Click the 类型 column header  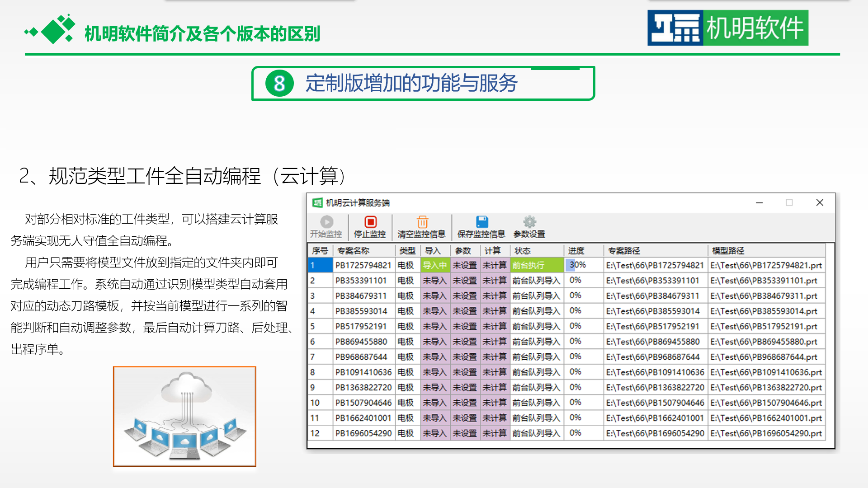(407, 251)
